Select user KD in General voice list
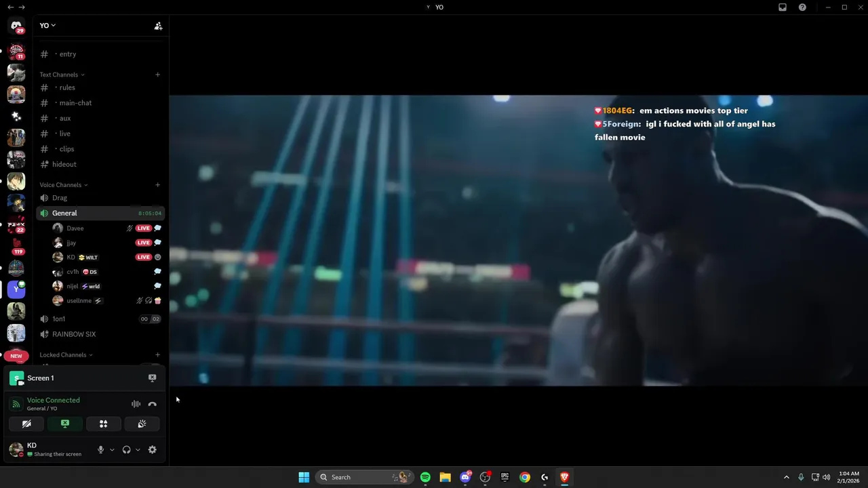The width and height of the screenshot is (868, 488). (107, 258)
